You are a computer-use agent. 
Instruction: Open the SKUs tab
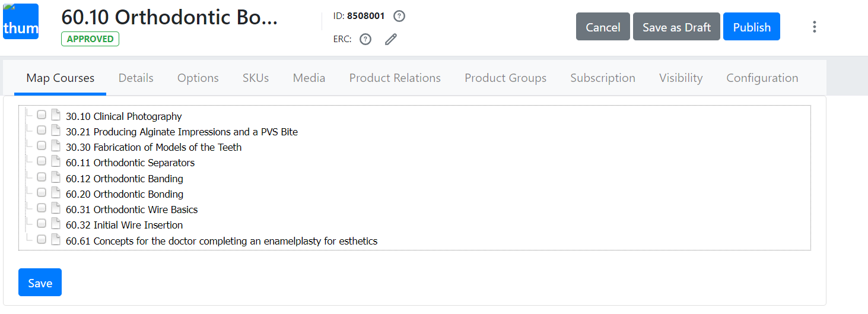256,78
